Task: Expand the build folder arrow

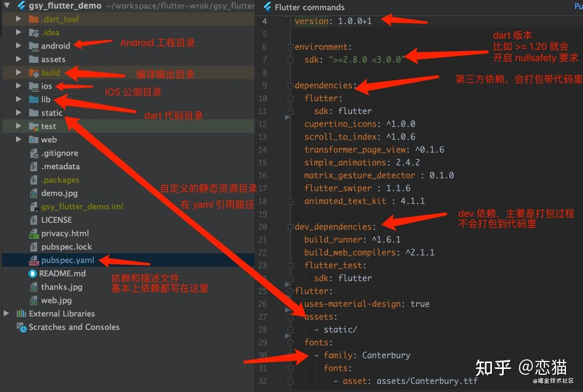Action: [x=18, y=72]
